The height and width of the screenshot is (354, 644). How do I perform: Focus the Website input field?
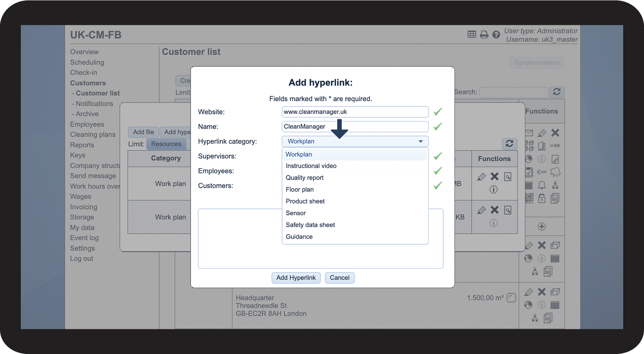355,112
